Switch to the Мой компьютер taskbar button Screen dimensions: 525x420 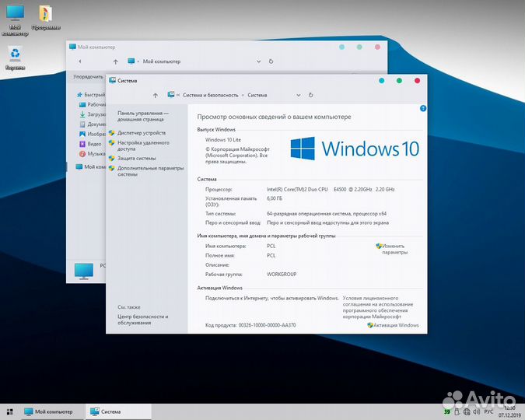point(54,411)
